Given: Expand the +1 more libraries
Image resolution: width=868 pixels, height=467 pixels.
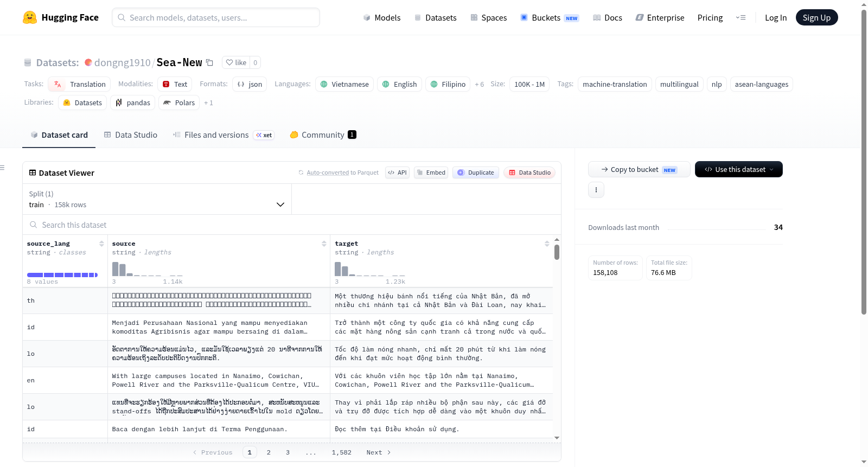Looking at the screenshot, I should tap(208, 103).
